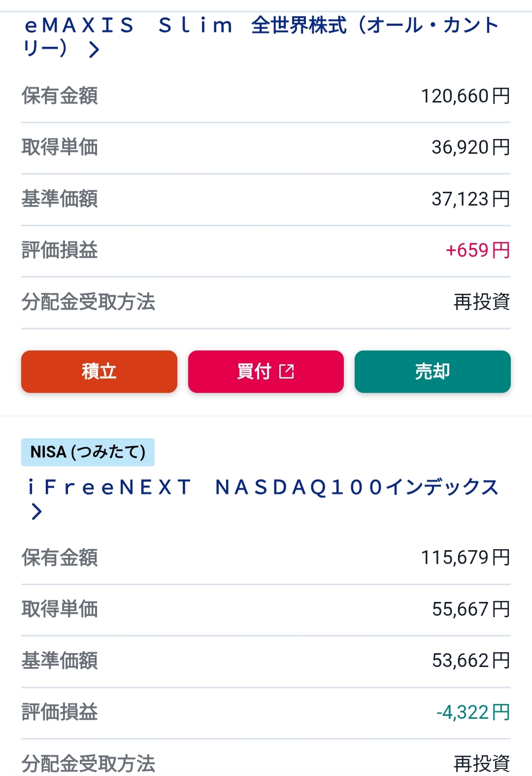Open eMAXIS Slim 全世界株式 fund page

click(261, 36)
